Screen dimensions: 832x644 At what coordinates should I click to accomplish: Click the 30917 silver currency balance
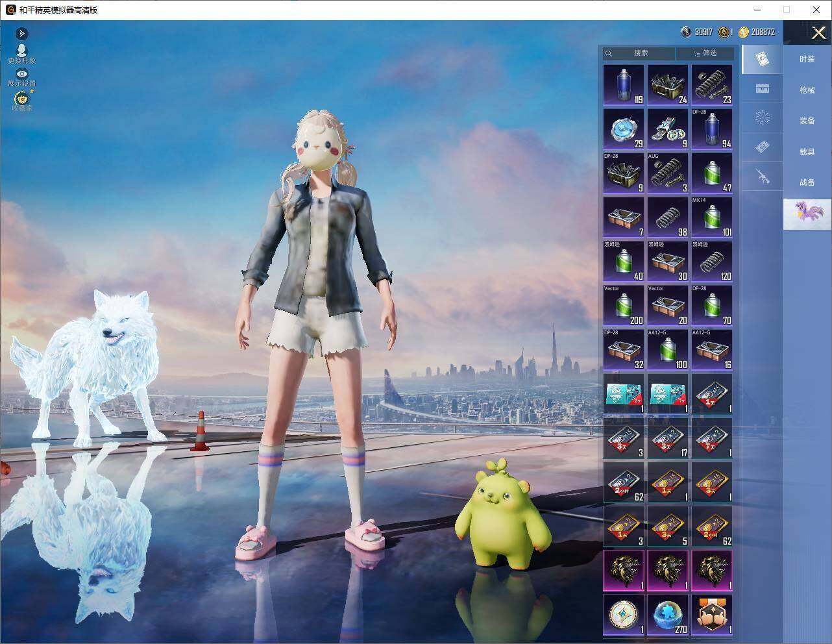[x=696, y=32]
